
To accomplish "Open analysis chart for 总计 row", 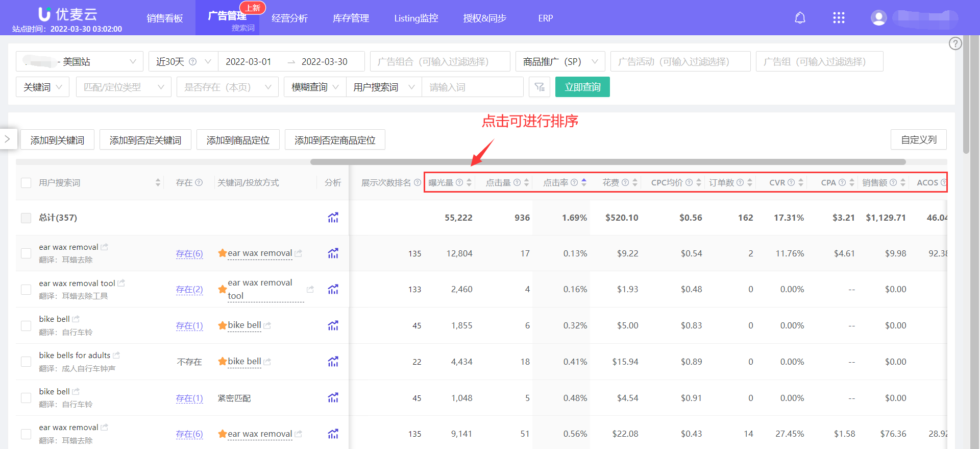I will [333, 218].
